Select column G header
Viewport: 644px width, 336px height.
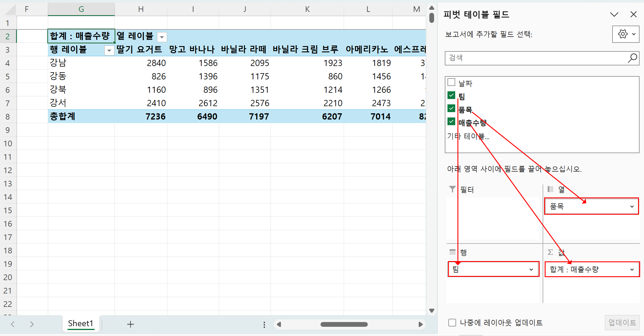coord(81,9)
